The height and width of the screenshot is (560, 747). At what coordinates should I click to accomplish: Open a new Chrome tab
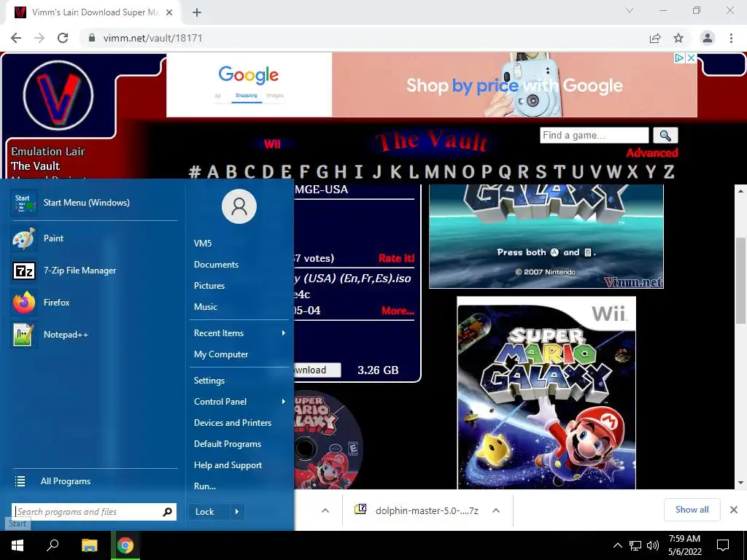pos(197,12)
